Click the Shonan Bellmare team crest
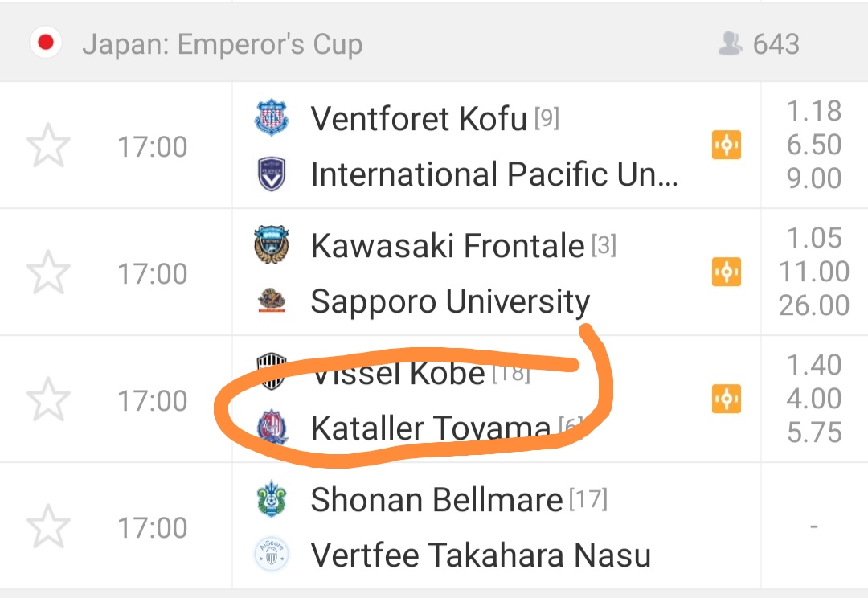The image size is (868, 598). coord(272,500)
